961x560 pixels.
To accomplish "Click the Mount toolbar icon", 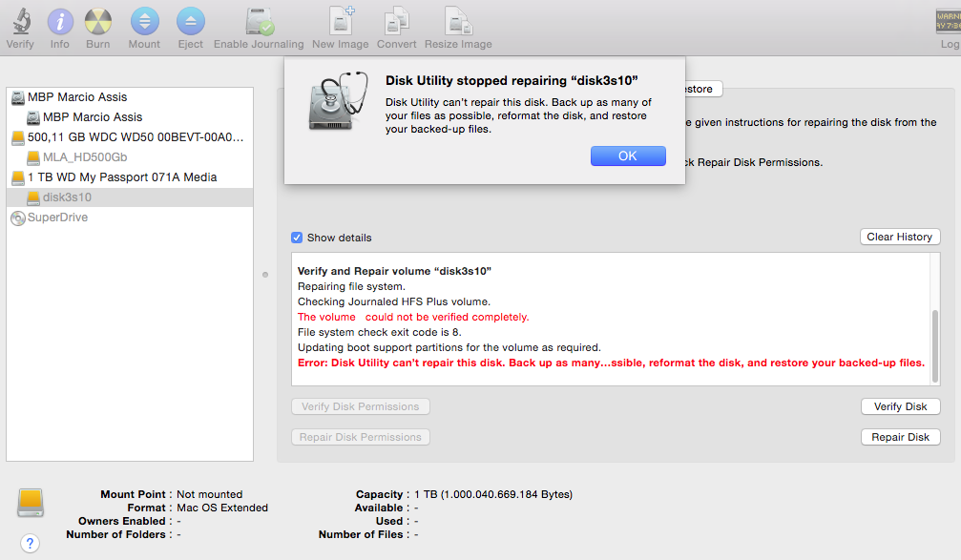I will click(x=144, y=19).
